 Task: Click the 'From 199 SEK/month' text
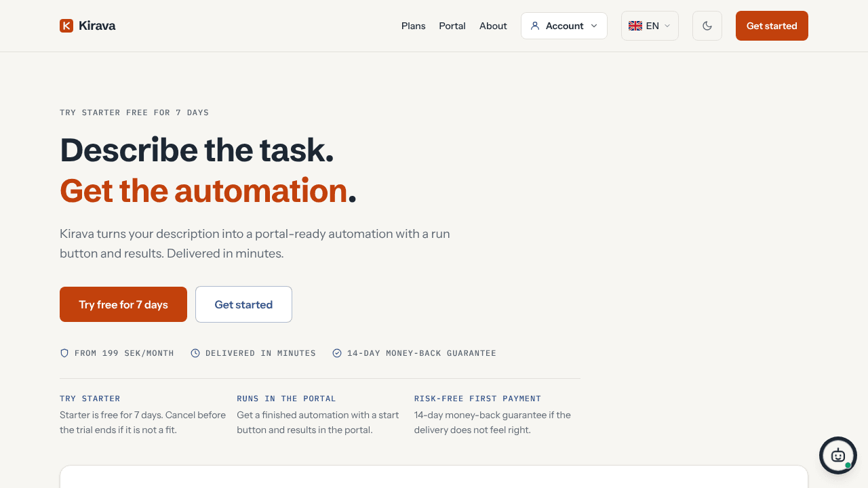124,353
